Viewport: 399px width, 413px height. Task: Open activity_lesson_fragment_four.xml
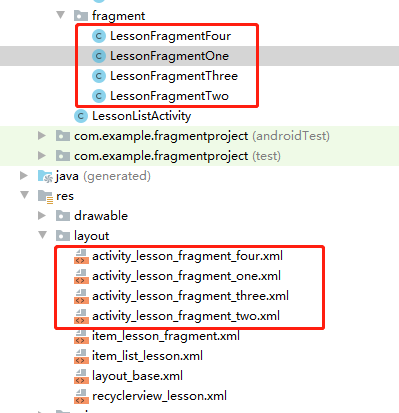187,256
